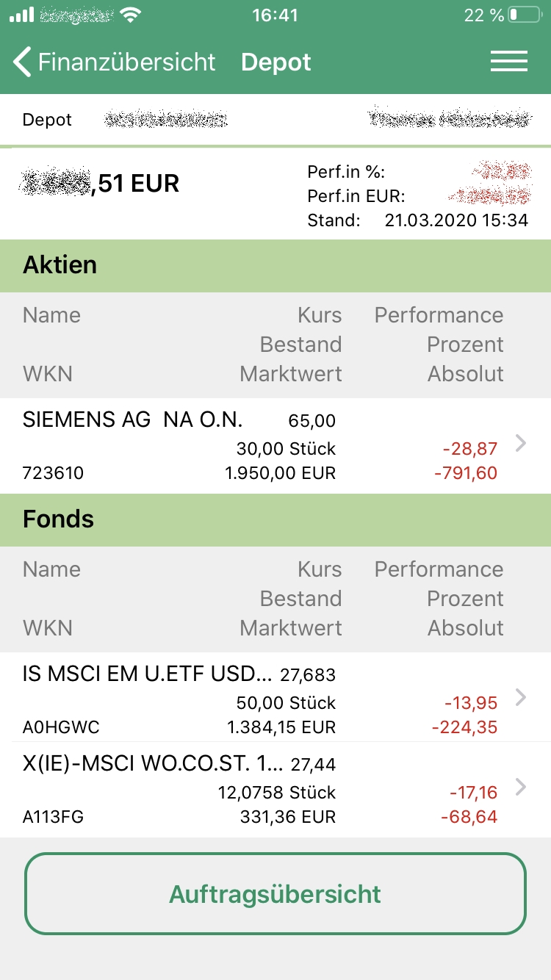Tap the battery icon in status bar
Image resolution: width=551 pixels, height=980 pixels.
click(x=524, y=15)
